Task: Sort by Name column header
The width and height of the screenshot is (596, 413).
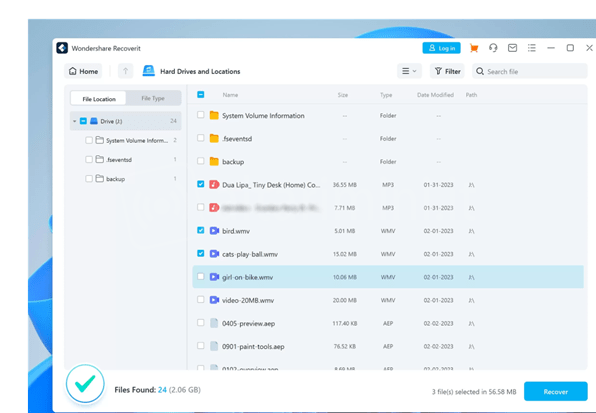Action: (230, 95)
